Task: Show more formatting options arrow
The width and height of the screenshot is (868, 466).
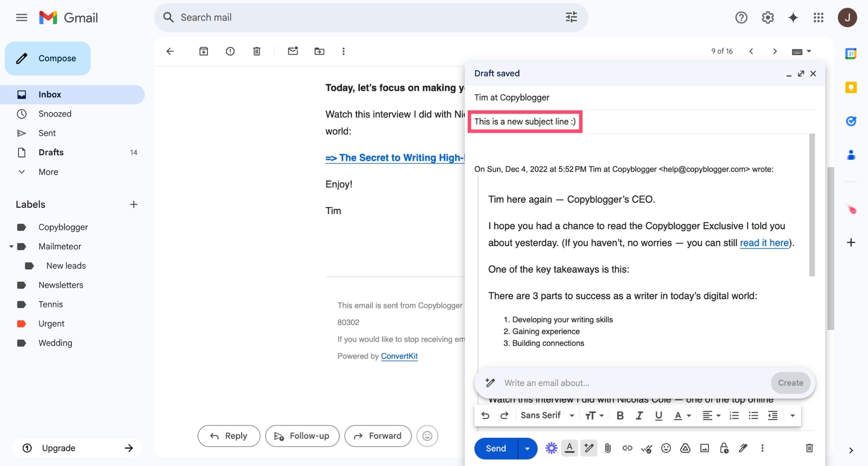Action: tap(792, 416)
